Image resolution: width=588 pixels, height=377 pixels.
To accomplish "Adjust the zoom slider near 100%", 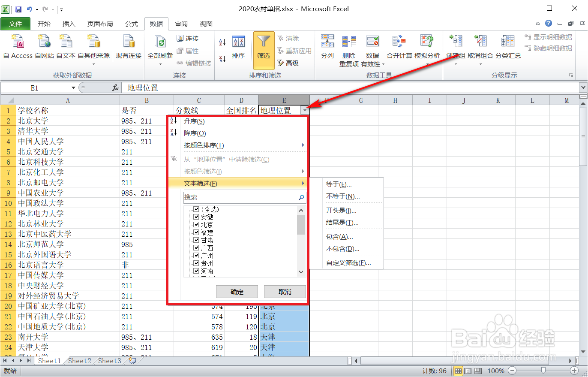I will pyautogui.click(x=543, y=370).
